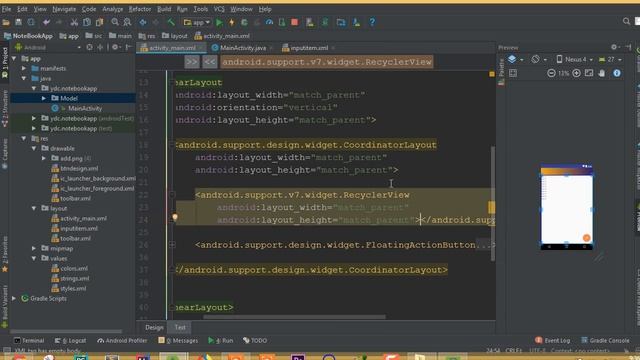Open the Refactor menu
The image size is (640, 360).
(x=140, y=9)
